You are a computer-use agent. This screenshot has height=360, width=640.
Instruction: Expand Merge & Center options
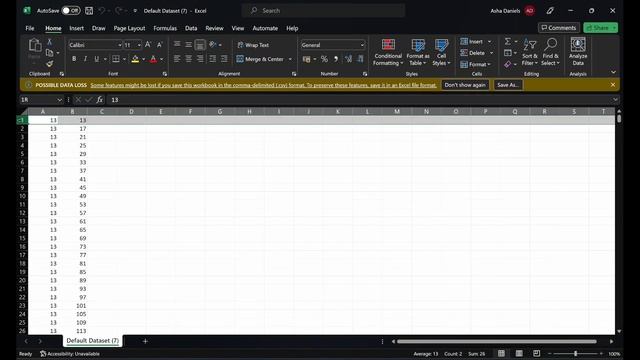tap(290, 59)
